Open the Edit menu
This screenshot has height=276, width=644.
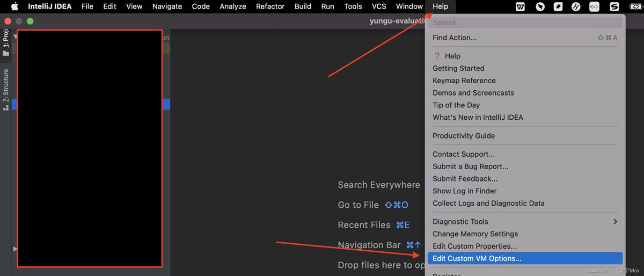pyautogui.click(x=109, y=6)
